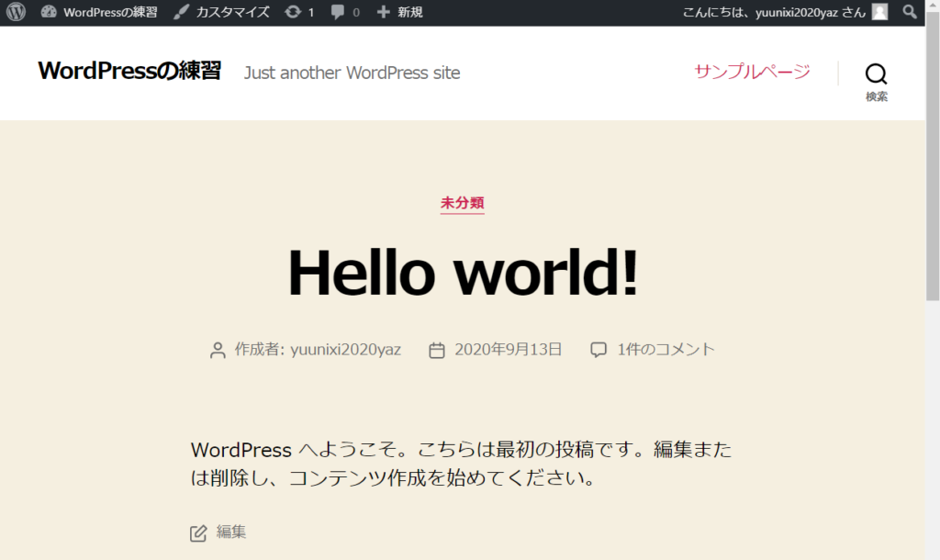Open the updates refresh icon

pyautogui.click(x=292, y=13)
